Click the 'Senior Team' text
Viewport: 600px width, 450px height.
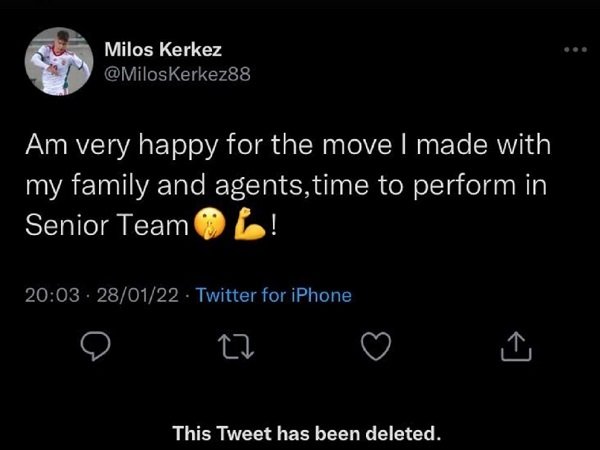(x=106, y=227)
